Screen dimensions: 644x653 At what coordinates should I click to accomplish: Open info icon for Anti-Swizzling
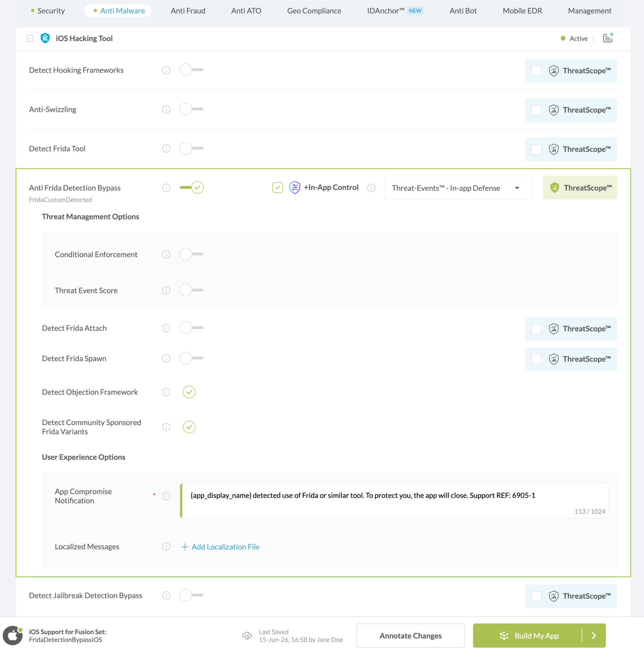pos(166,109)
